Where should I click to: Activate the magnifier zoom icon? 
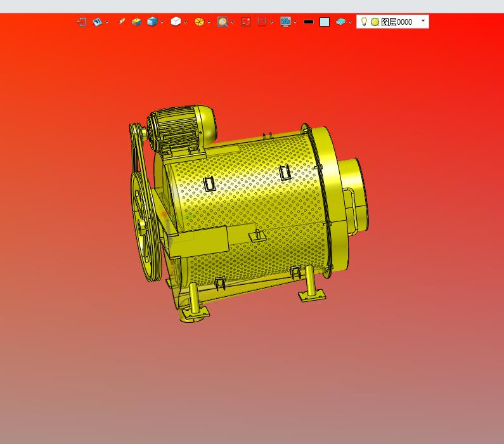(223, 22)
